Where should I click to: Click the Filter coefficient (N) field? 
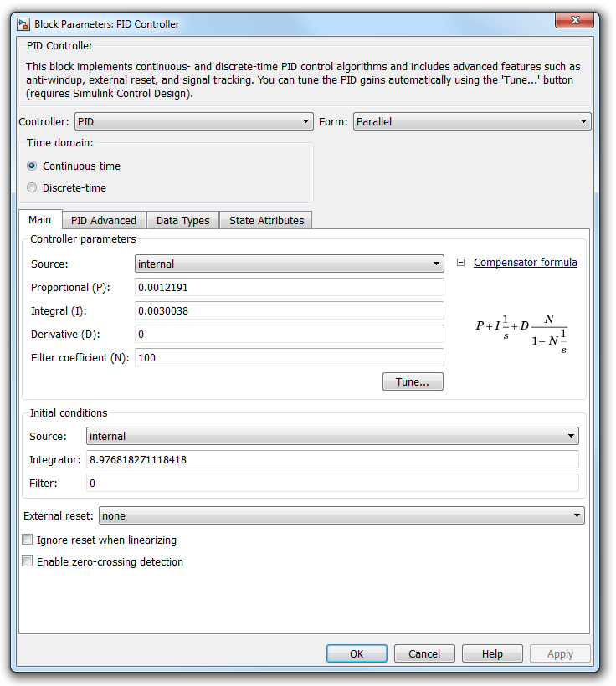point(290,357)
